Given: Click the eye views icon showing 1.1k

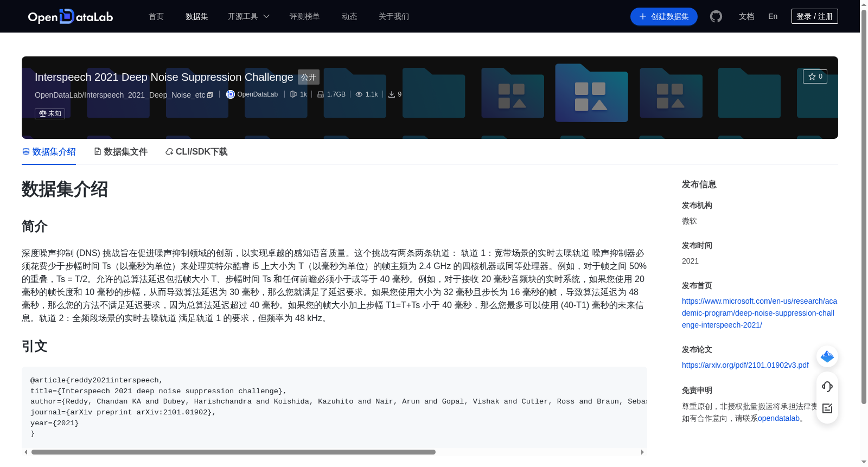Looking at the screenshot, I should [x=359, y=94].
